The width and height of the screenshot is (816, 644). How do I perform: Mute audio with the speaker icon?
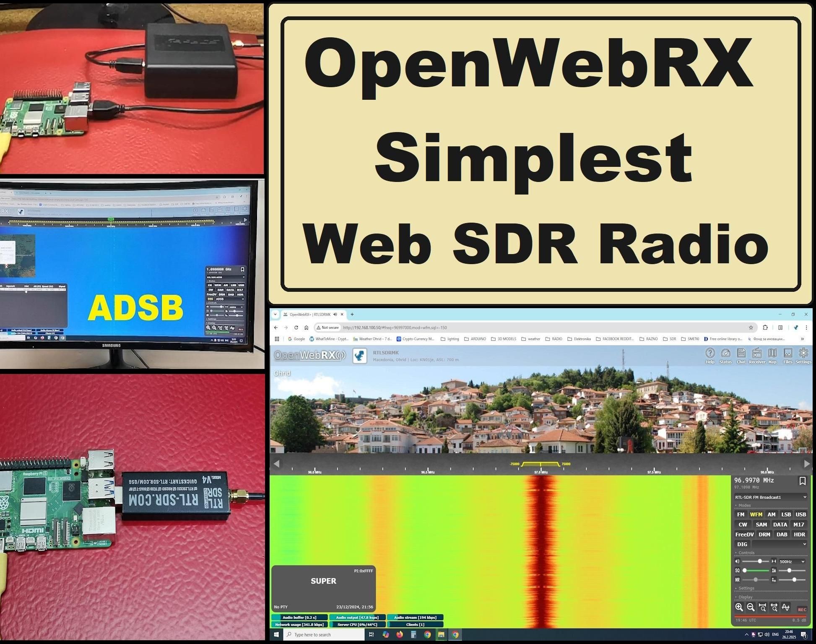coord(738,561)
